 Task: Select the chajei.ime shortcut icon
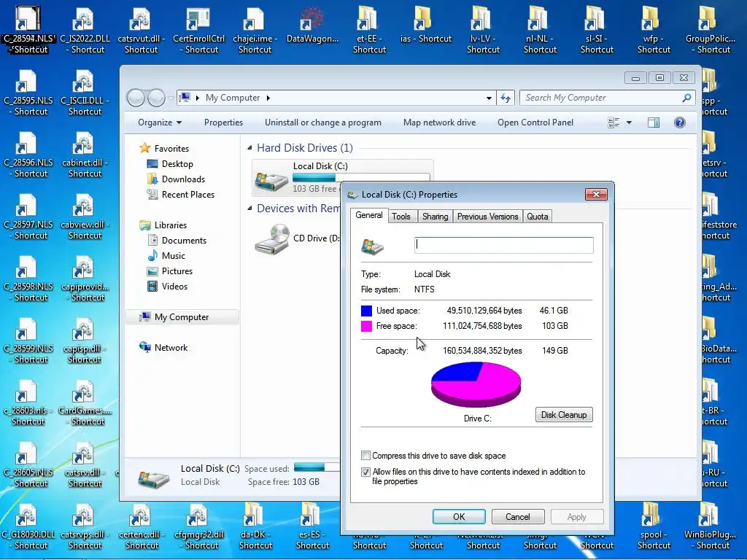tap(255, 29)
